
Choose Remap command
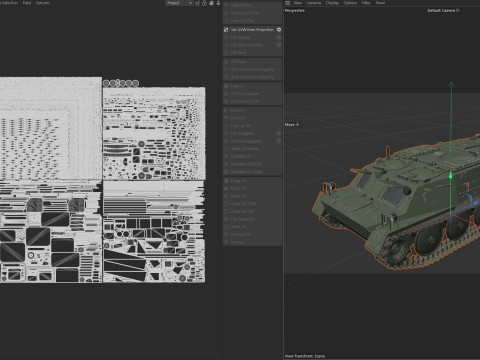pos(252,242)
